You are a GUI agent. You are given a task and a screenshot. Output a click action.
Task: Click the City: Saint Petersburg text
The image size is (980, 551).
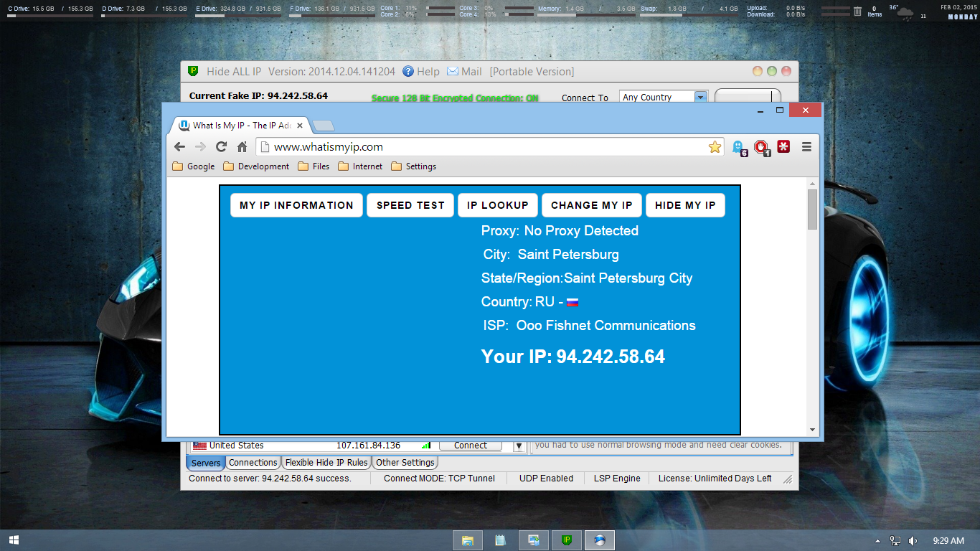(551, 255)
